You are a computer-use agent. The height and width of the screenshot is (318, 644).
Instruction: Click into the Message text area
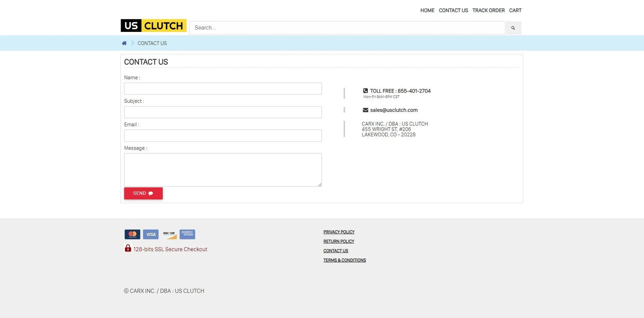click(x=223, y=170)
